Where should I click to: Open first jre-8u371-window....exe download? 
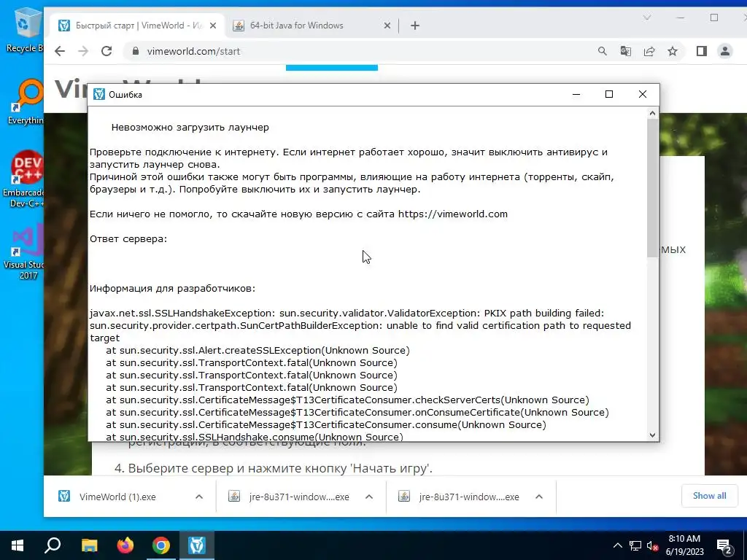click(290, 497)
